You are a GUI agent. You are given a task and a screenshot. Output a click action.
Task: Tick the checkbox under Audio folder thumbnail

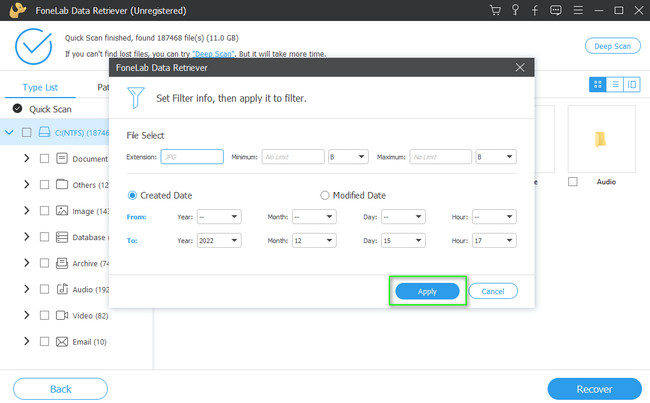pos(572,182)
